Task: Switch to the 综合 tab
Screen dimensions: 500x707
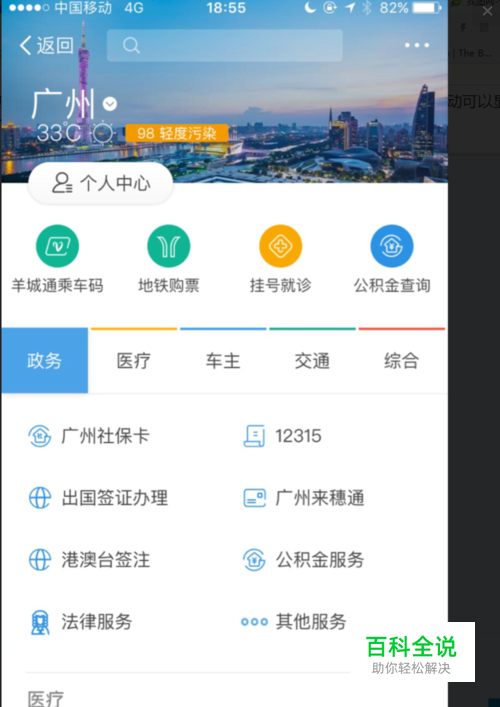Action: coord(401,361)
